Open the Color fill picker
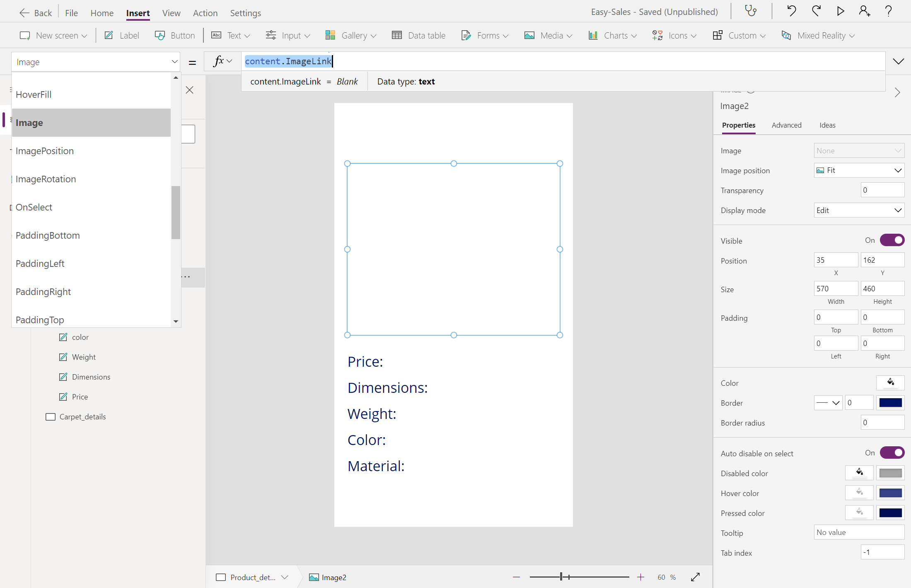Screen dimensions: 911x588 pyautogui.click(x=890, y=382)
